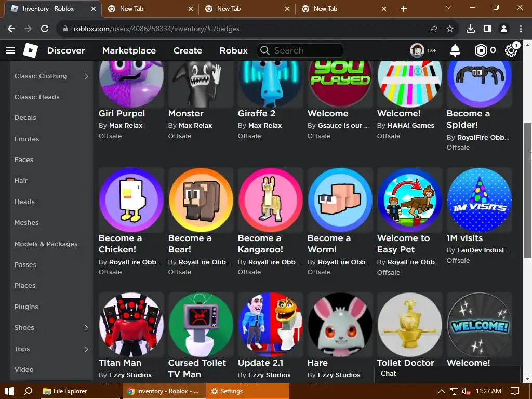The width and height of the screenshot is (532, 399).
Task: Open the Titan Man badge thumbnail
Action: [x=131, y=325]
